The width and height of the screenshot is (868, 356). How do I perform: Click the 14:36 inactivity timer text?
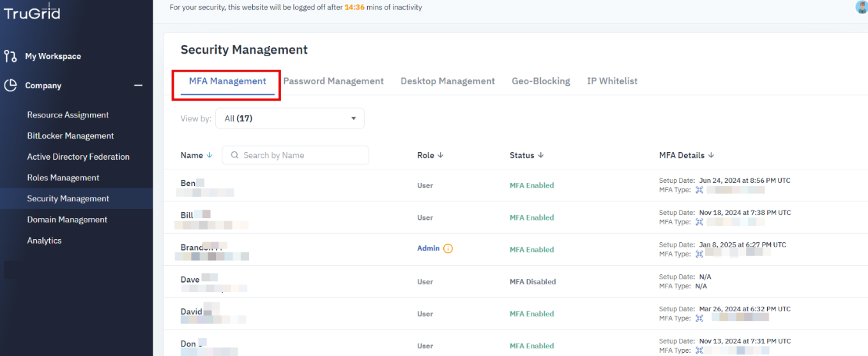pos(354,8)
